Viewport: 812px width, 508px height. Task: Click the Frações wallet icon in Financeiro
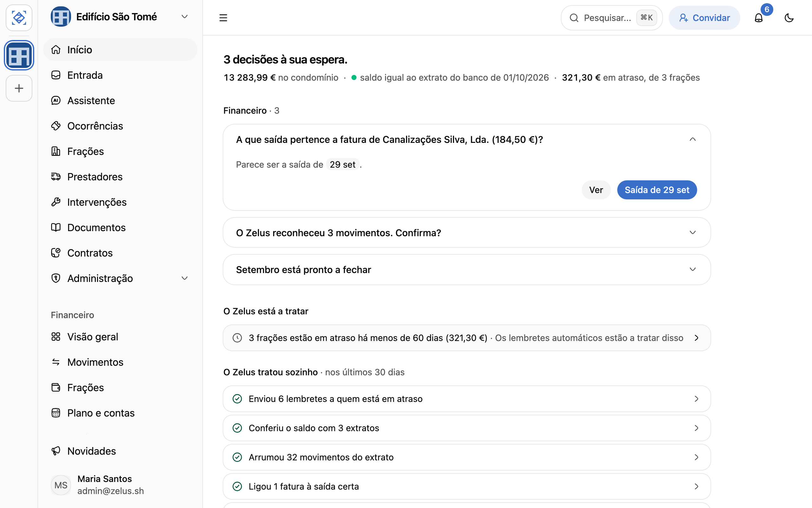point(56,387)
